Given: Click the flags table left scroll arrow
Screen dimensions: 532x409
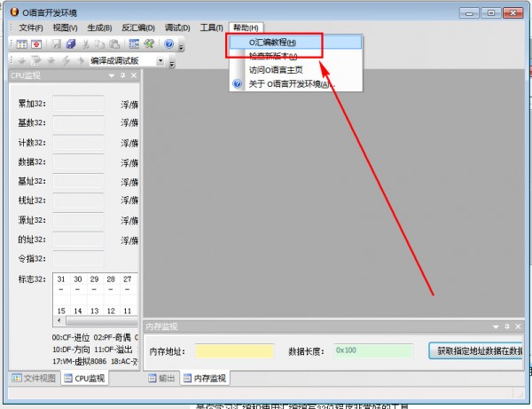Looking at the screenshot, I should pos(59,320).
